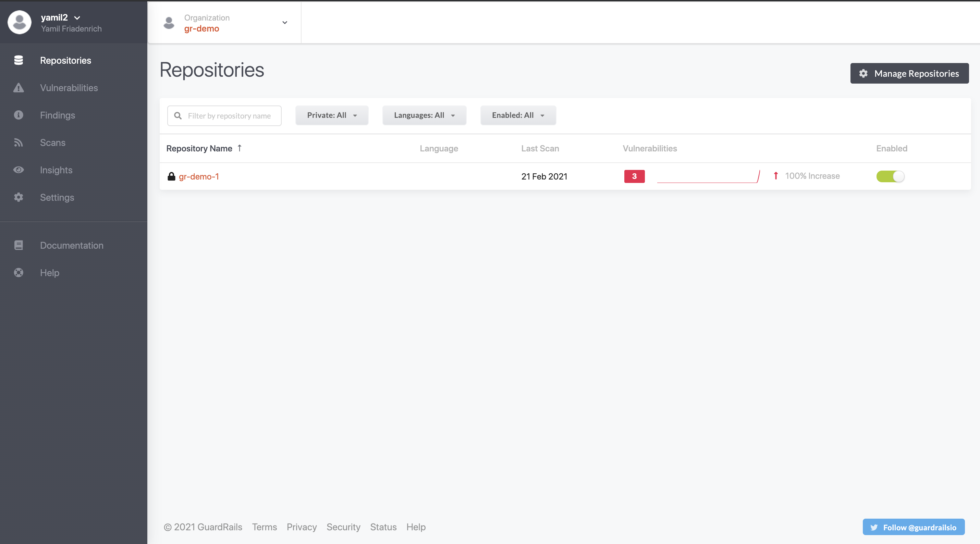Viewport: 980px width, 544px height.
Task: Click the Help lifebuoy icon in sidebar
Action: [18, 272]
